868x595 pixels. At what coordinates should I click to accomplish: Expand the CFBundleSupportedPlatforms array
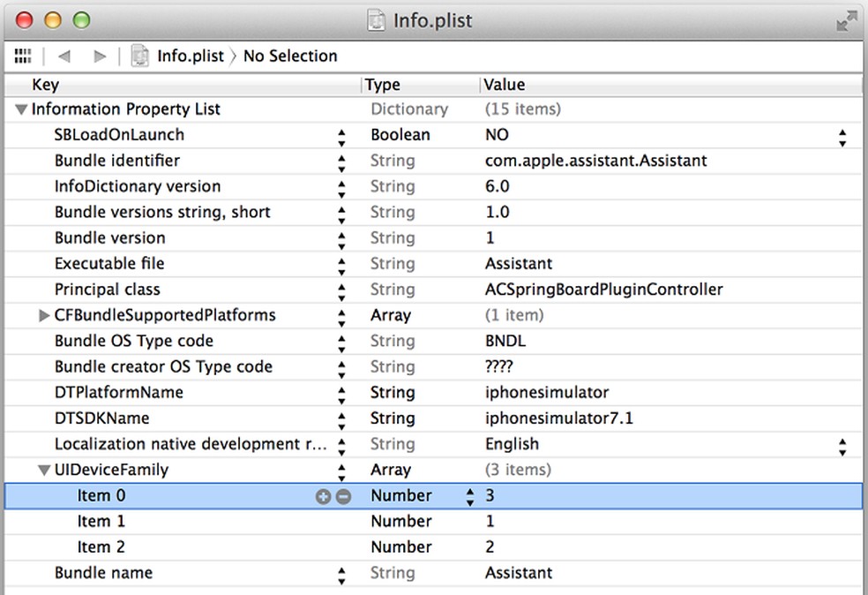44,315
